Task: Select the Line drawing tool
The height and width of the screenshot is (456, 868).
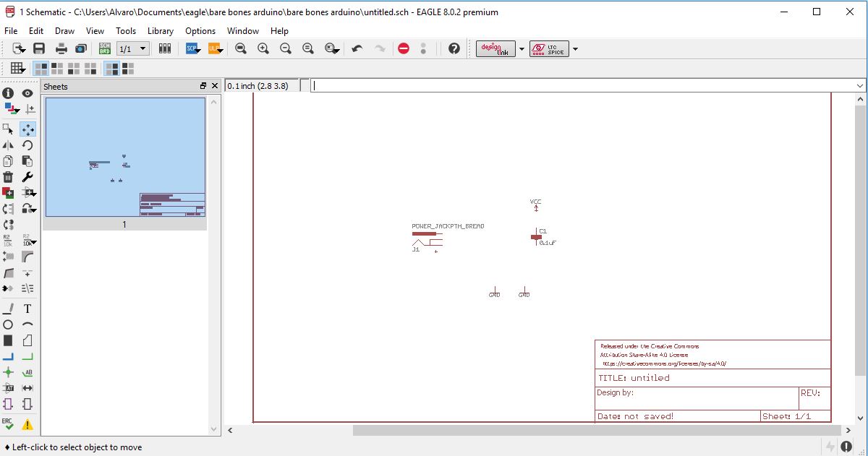Action: pyautogui.click(x=8, y=309)
